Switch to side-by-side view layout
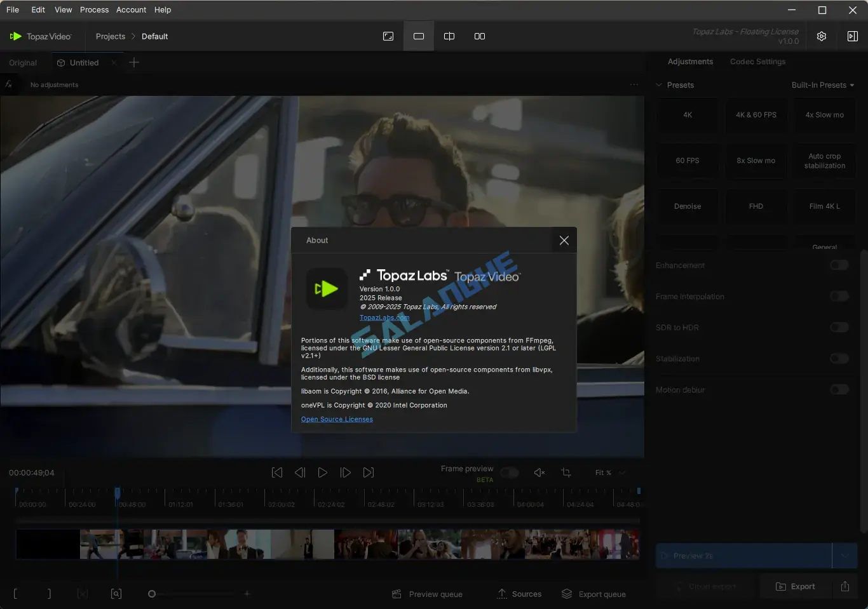 point(480,36)
